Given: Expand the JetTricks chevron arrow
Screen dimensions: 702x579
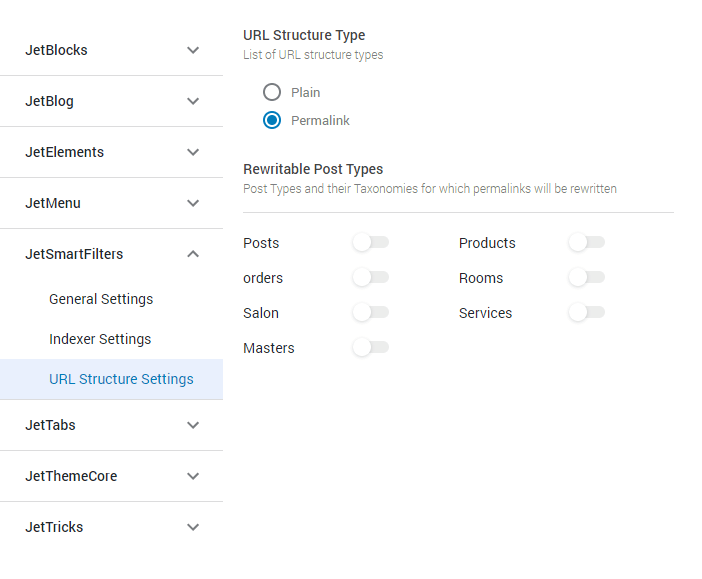Looking at the screenshot, I should (193, 527).
